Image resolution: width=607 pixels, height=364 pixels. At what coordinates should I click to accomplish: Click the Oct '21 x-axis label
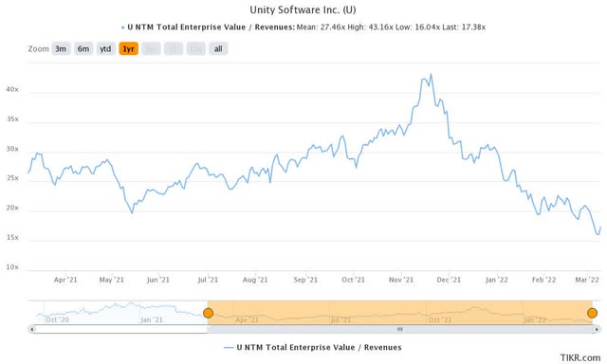[353, 280]
